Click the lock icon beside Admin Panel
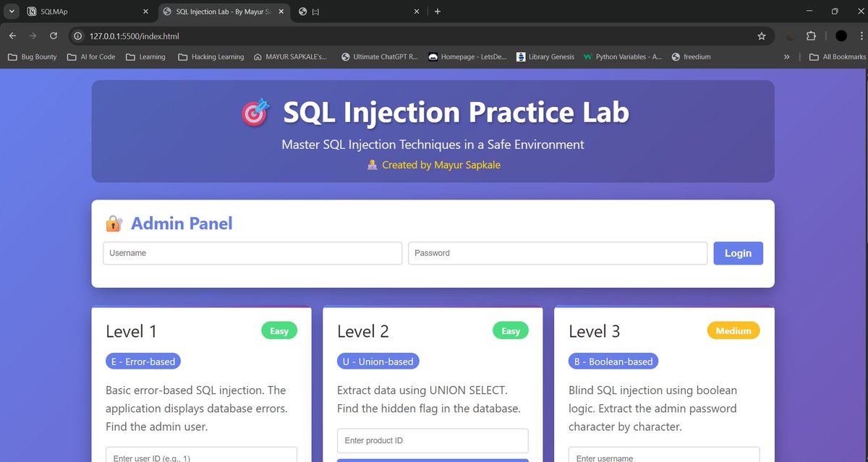 coord(114,223)
